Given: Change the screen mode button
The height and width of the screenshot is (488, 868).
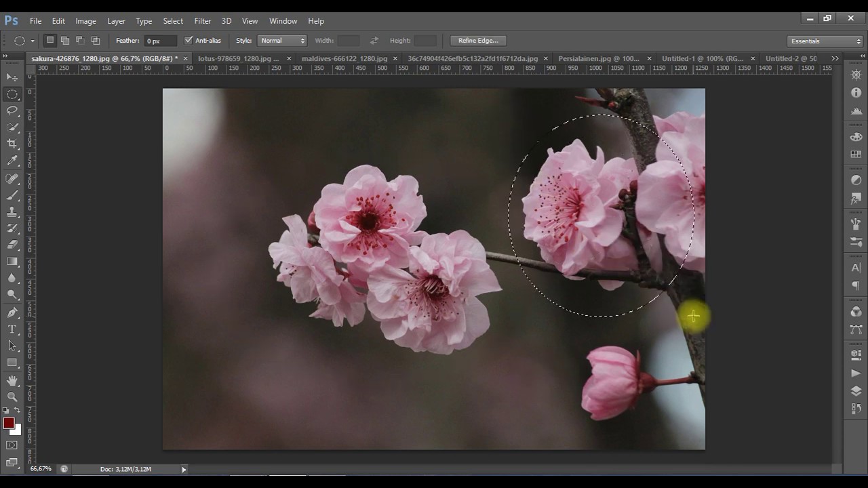Looking at the screenshot, I should (12, 463).
